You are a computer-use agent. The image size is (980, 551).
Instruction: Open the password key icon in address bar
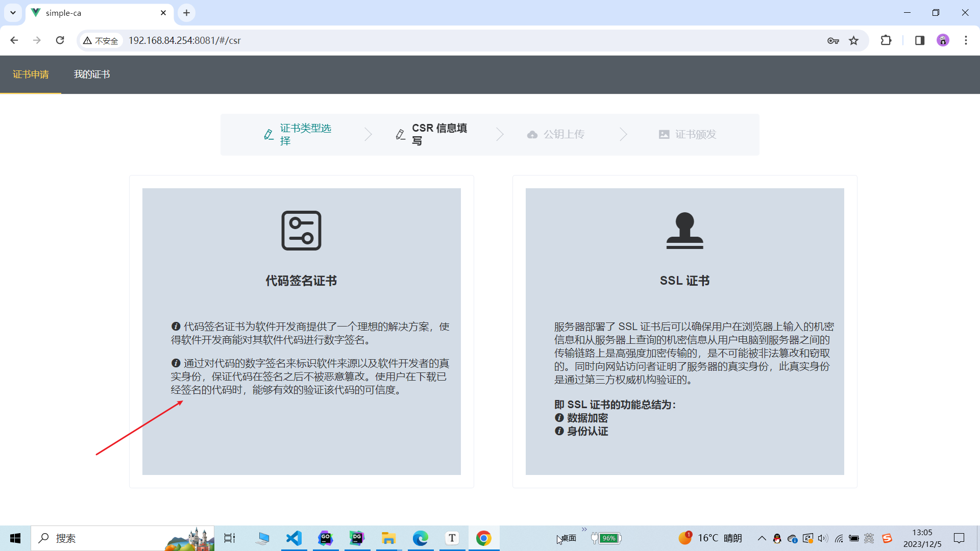[833, 40]
